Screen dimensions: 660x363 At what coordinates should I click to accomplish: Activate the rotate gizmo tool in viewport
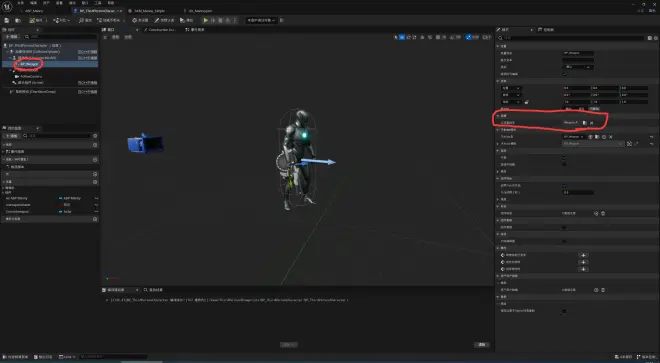[x=408, y=37]
